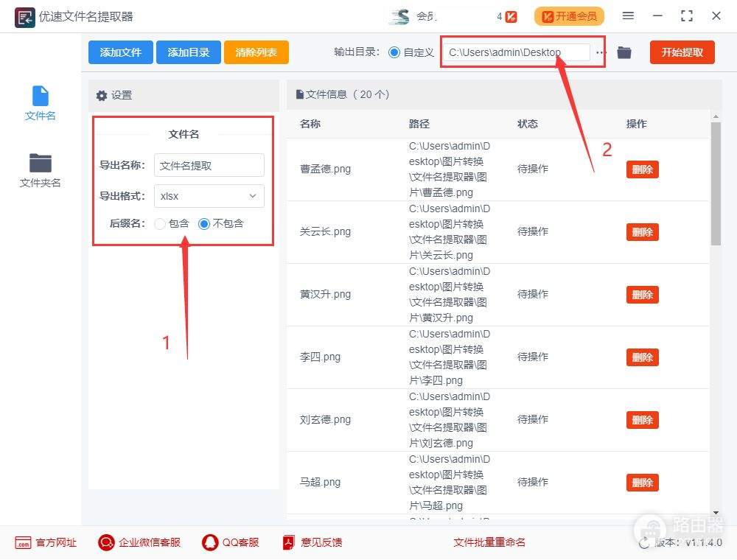Select file name 马超.png

pyautogui.click(x=320, y=482)
